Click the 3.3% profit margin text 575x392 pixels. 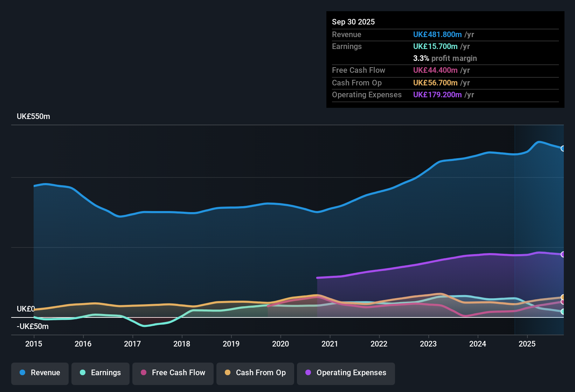click(445, 58)
